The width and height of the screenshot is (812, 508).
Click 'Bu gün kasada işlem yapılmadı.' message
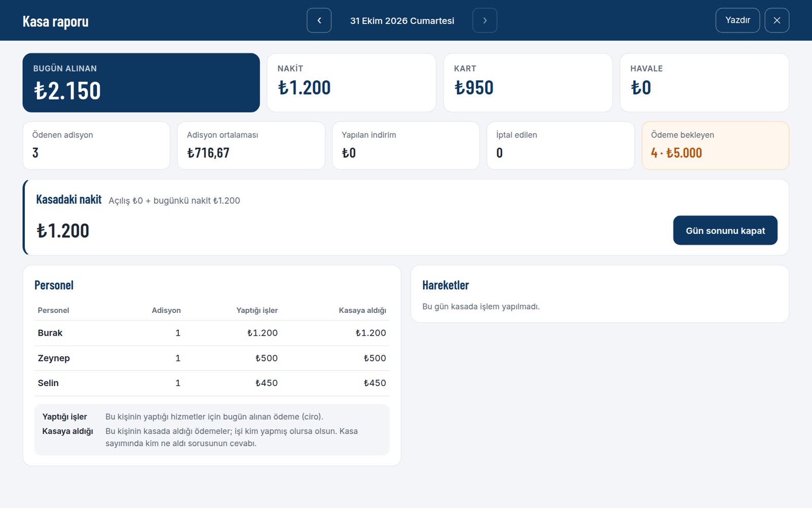[481, 306]
